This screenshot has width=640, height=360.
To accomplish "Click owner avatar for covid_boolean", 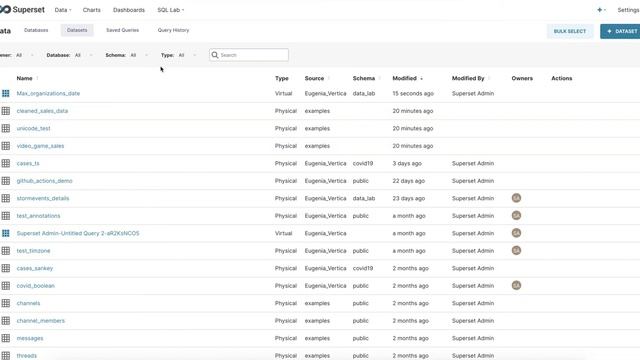I will click(516, 286).
